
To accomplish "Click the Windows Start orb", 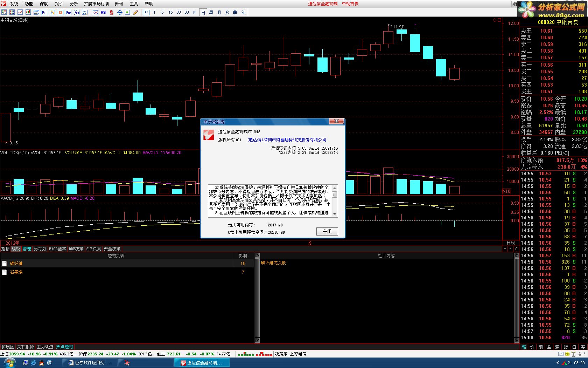I will click(9, 363).
